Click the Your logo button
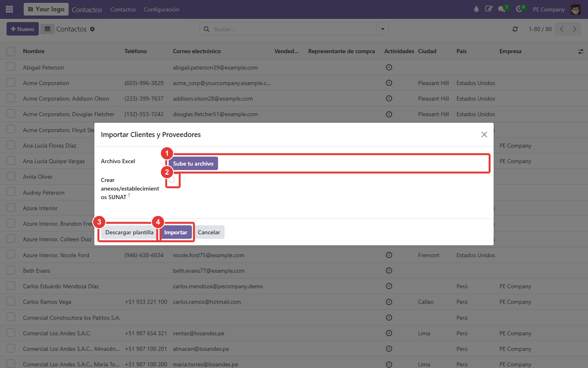 pos(46,9)
